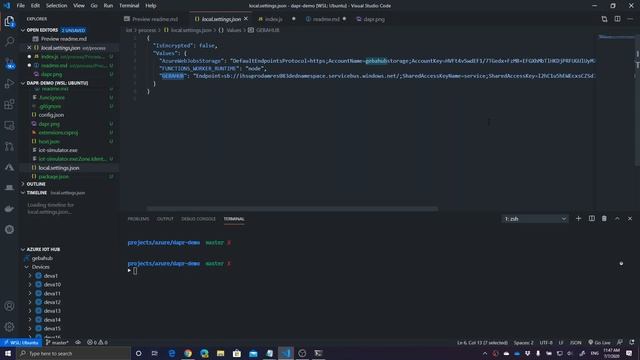Maximize terminal panel with up chevron

click(617, 219)
